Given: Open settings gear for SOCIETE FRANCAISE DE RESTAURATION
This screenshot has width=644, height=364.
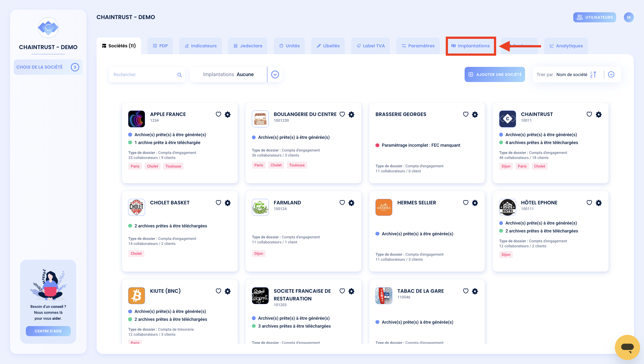Looking at the screenshot, I should pyautogui.click(x=351, y=291).
